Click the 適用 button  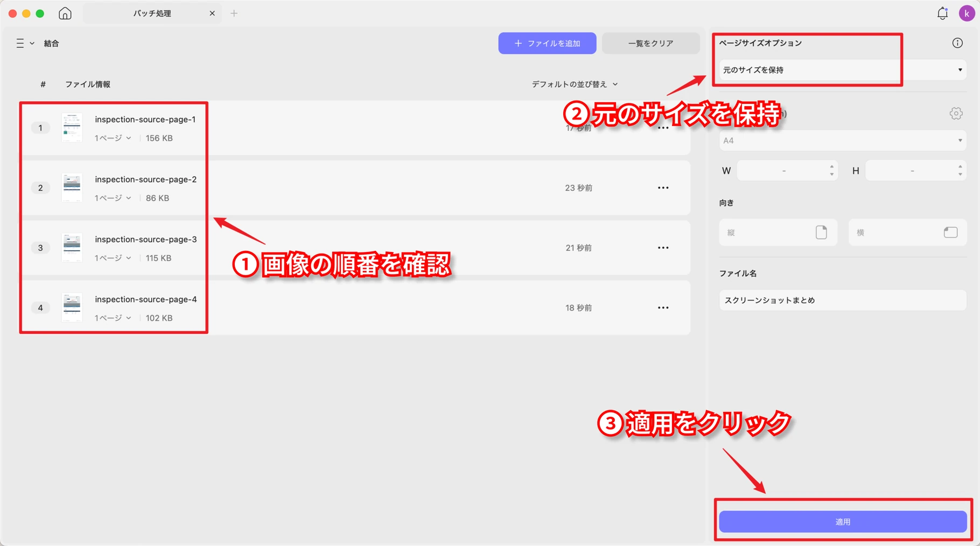[x=843, y=522]
